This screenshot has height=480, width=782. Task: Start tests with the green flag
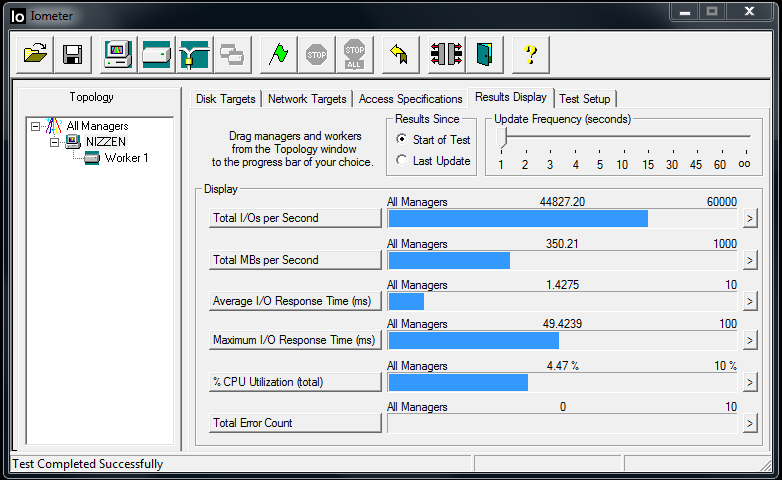click(278, 54)
